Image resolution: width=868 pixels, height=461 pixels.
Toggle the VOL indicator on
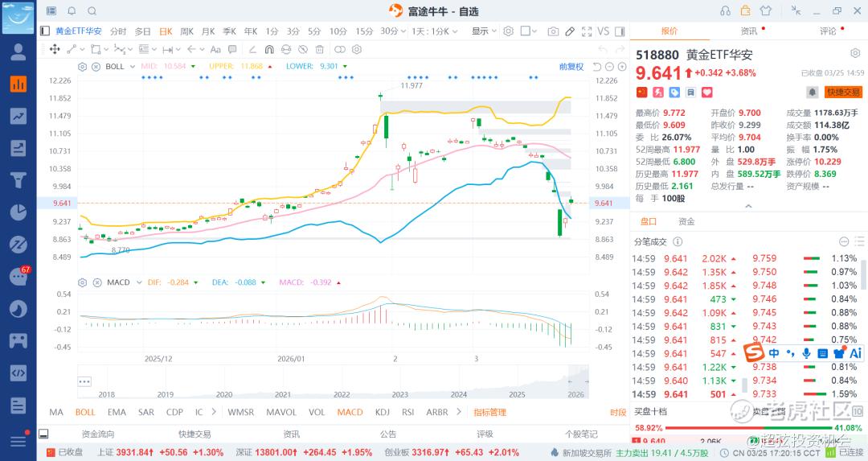coord(317,412)
